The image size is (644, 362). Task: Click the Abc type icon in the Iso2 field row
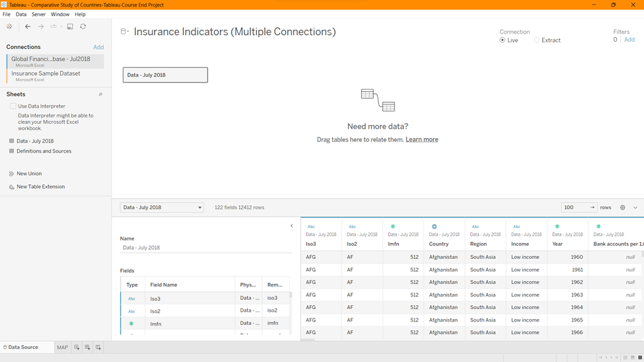[131, 311]
